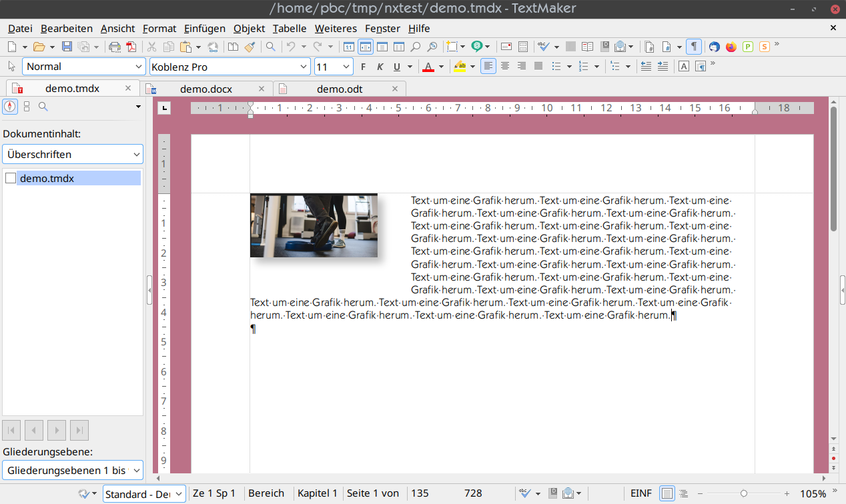This screenshot has height=504, width=846.
Task: Open the Überschriften dropdown in the sidebar
Action: point(73,154)
